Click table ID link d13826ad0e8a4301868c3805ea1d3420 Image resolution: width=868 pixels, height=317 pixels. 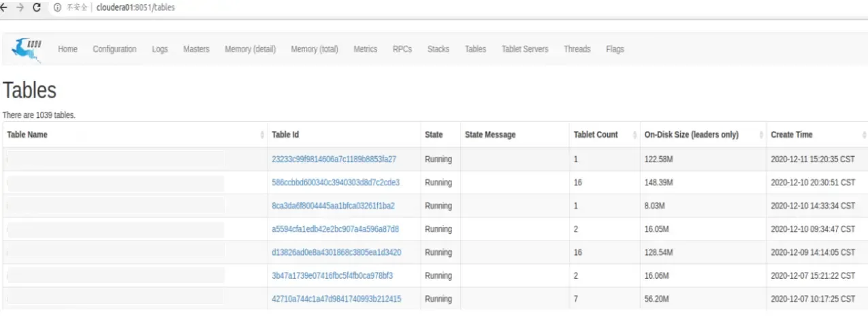coord(336,252)
